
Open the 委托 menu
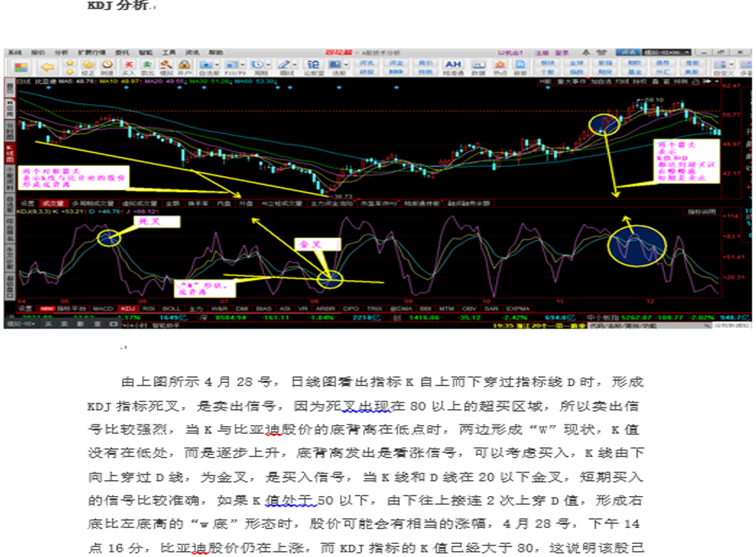pos(122,52)
